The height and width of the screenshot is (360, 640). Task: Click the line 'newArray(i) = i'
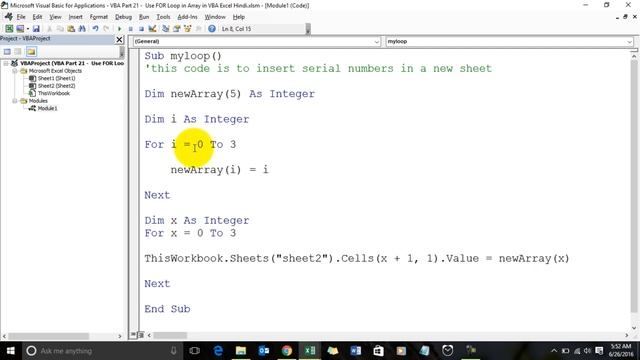point(220,170)
